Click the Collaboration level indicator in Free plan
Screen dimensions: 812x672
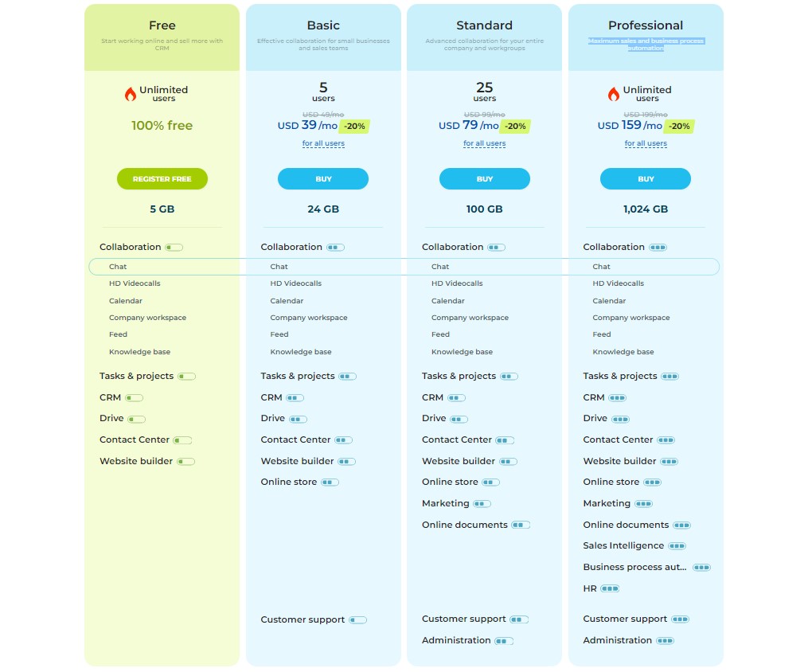tap(174, 248)
